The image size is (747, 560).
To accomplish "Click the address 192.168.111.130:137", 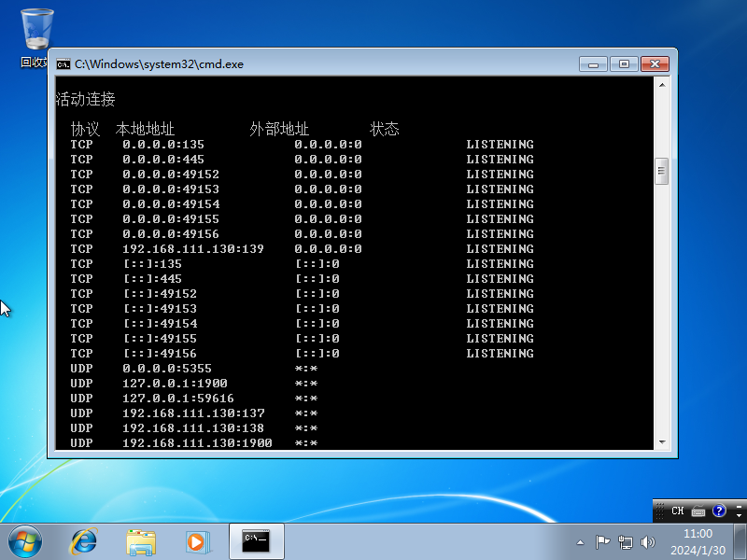I will 193,413.
